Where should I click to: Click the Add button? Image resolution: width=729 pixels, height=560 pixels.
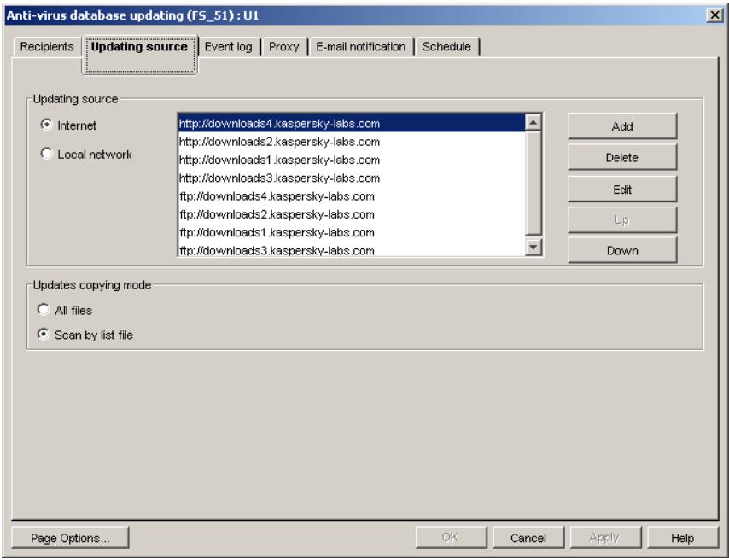[622, 126]
